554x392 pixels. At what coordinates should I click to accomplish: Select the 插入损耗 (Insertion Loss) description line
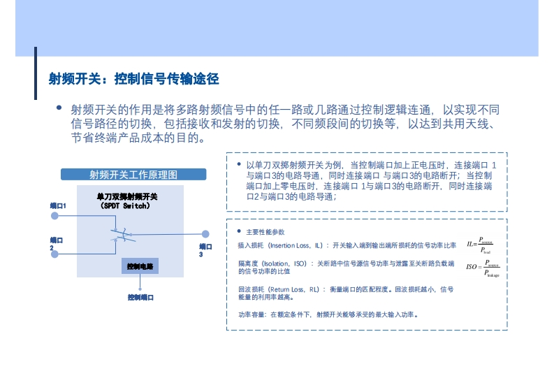(347, 246)
